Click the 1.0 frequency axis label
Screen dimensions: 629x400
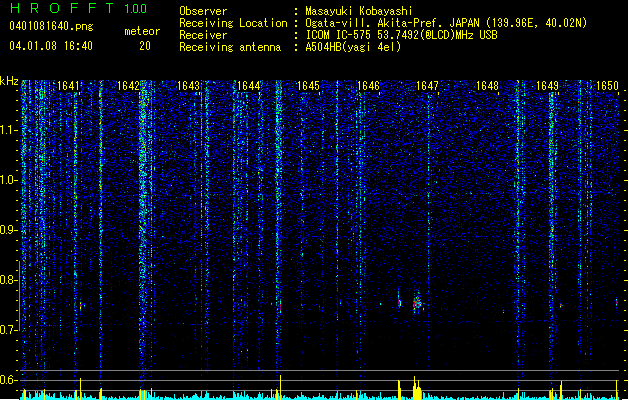pyautogui.click(x=9, y=180)
